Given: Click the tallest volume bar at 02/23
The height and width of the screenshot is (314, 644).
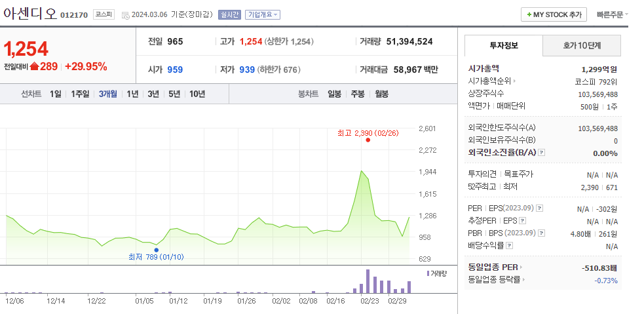Looking at the screenshot, I should 368,281.
